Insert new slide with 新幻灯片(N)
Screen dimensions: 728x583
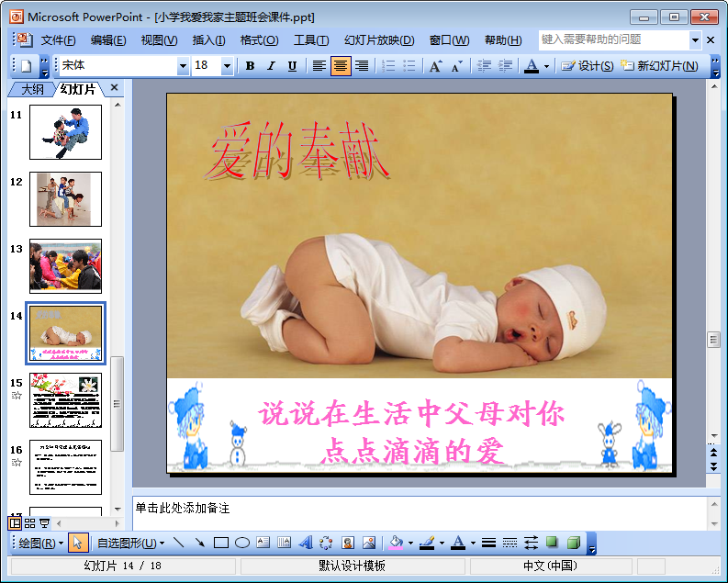point(660,66)
